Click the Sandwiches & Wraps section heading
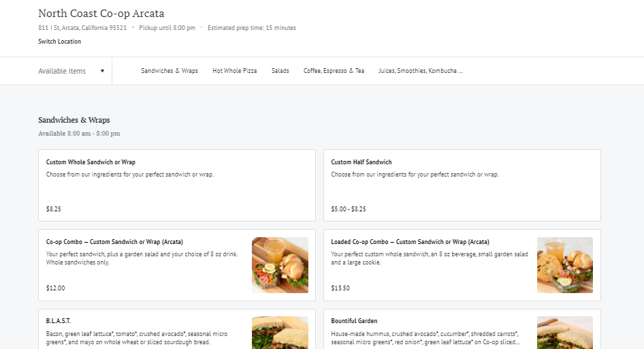The width and height of the screenshot is (644, 349). (74, 120)
